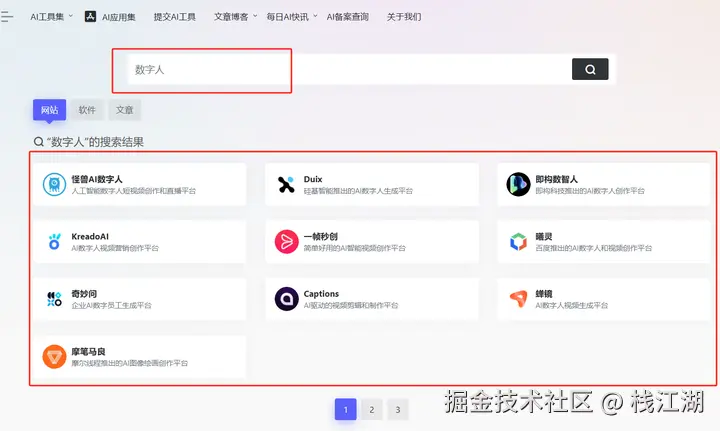Open the 奇妙问 title link
The width and height of the screenshot is (720, 431).
coord(84,294)
